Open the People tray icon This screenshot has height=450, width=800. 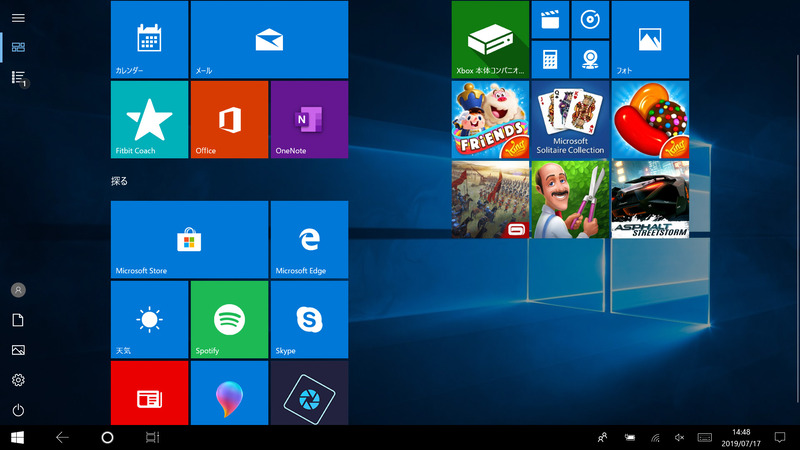click(x=602, y=437)
